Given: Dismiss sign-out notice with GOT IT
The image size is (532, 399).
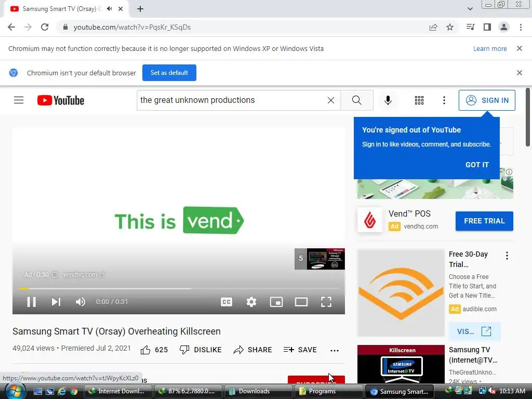Looking at the screenshot, I should point(477,165).
